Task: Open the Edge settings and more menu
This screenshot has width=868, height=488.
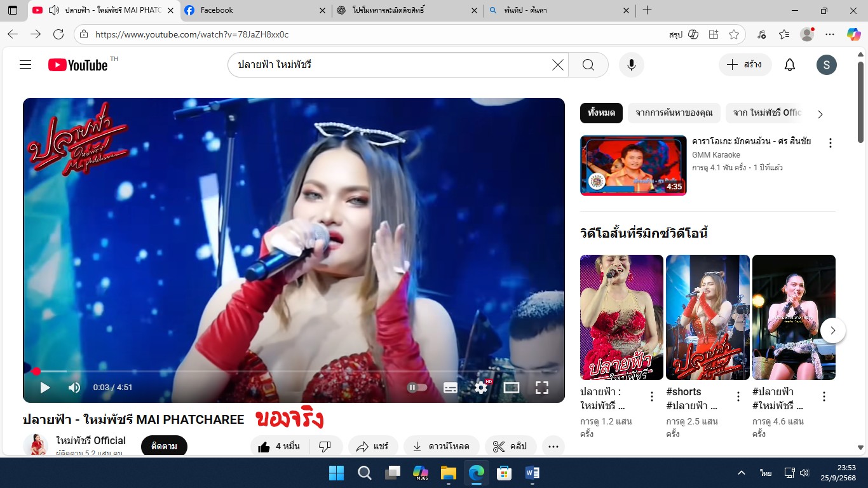Action: pos(829,34)
